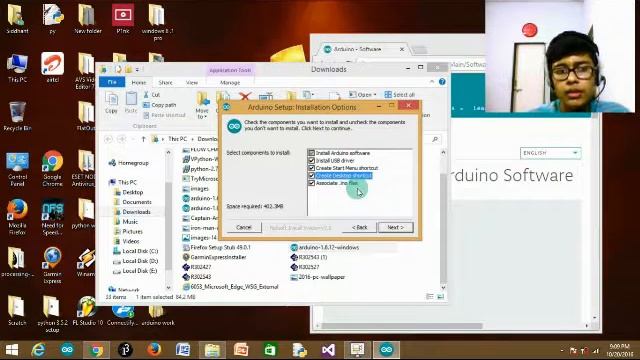The image size is (640, 360).
Task: Select GarminExpressInstaller file
Action: [x=214, y=257]
